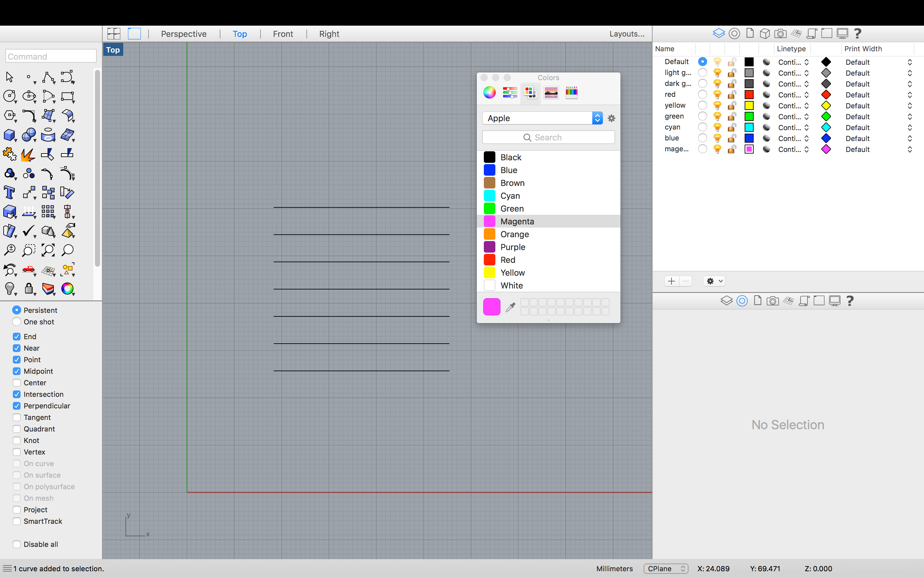Enable the Tangent object snap
924x577 pixels.
click(x=17, y=417)
